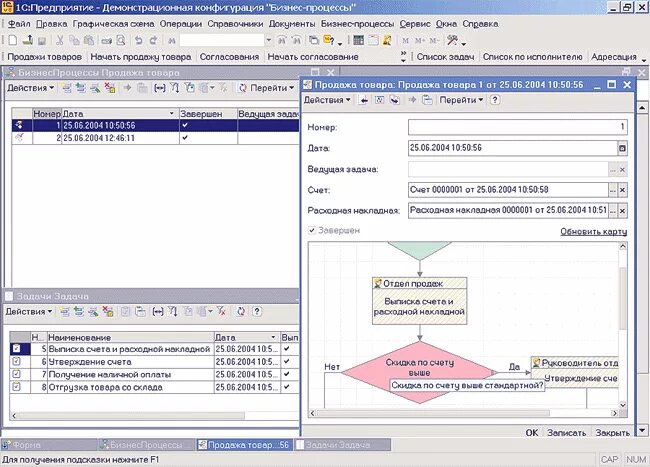Open Действия dropdown in Задачи Задача window
This screenshot has width=650, height=467.
click(29, 312)
